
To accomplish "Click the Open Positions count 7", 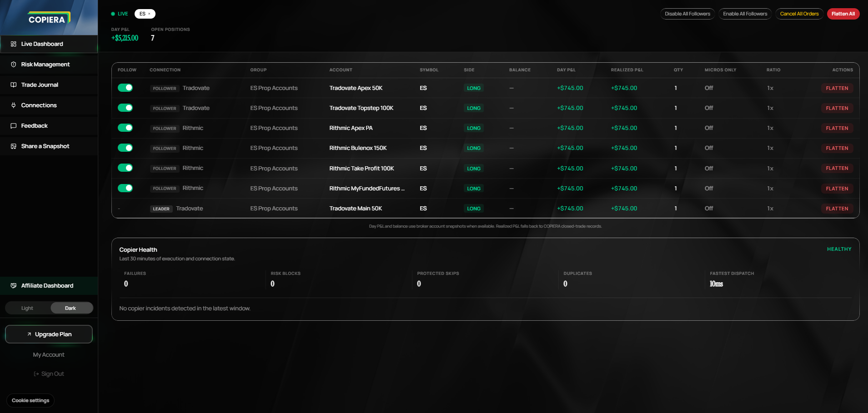I will click(x=153, y=38).
